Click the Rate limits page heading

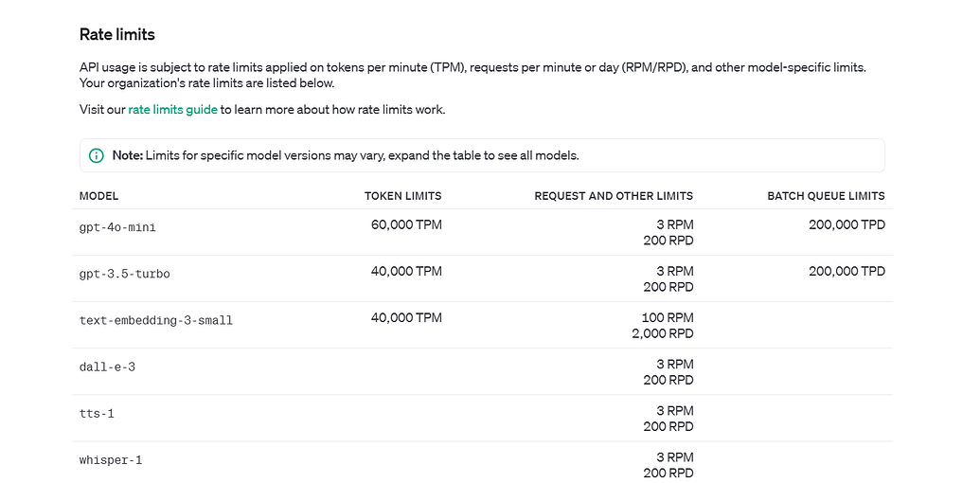pyautogui.click(x=116, y=35)
